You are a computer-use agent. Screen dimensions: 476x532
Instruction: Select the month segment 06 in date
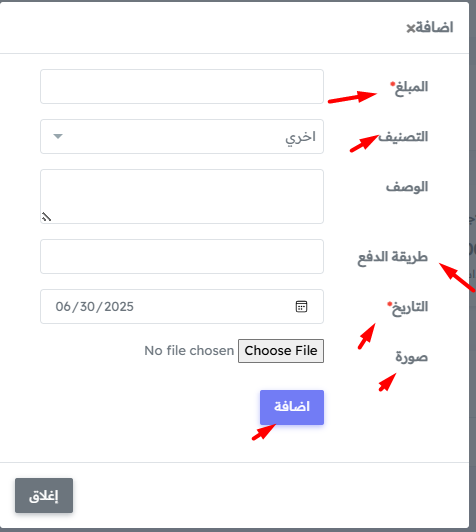[x=63, y=307]
